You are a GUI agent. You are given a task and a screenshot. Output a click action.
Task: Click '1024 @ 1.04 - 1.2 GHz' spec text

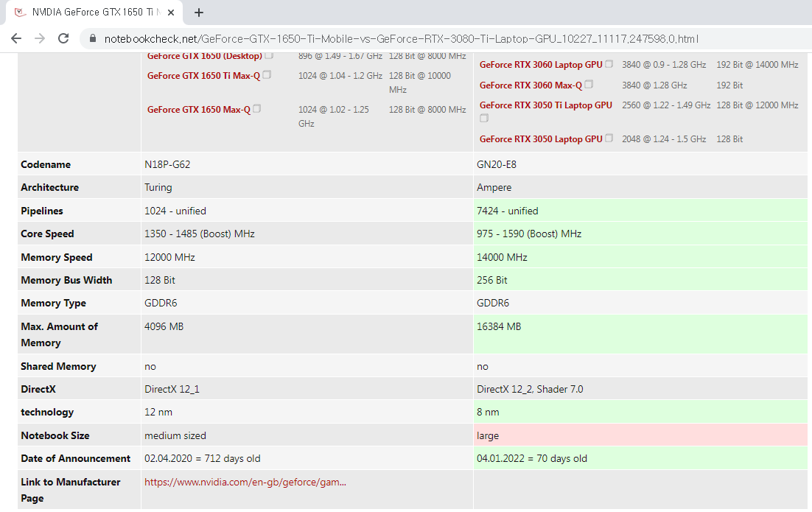(x=340, y=76)
